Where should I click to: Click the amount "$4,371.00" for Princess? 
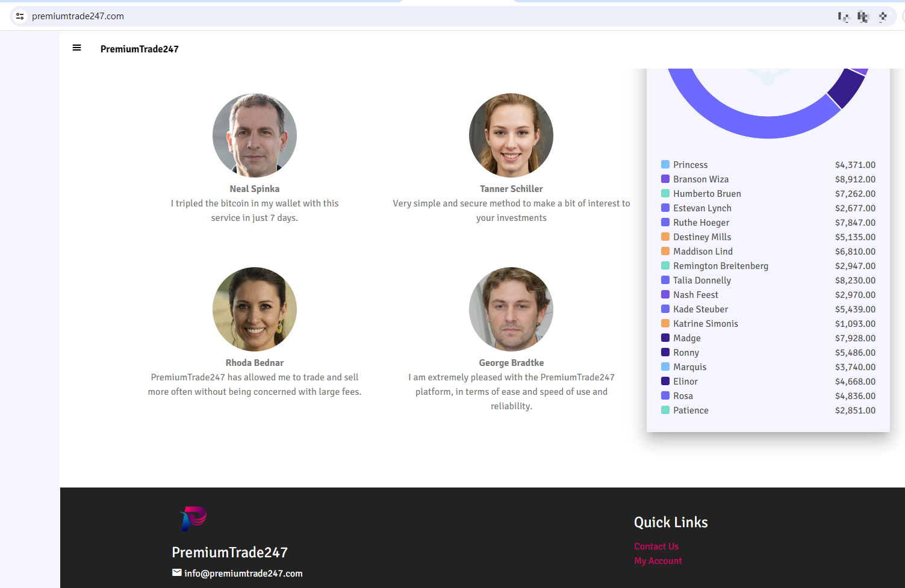(855, 165)
